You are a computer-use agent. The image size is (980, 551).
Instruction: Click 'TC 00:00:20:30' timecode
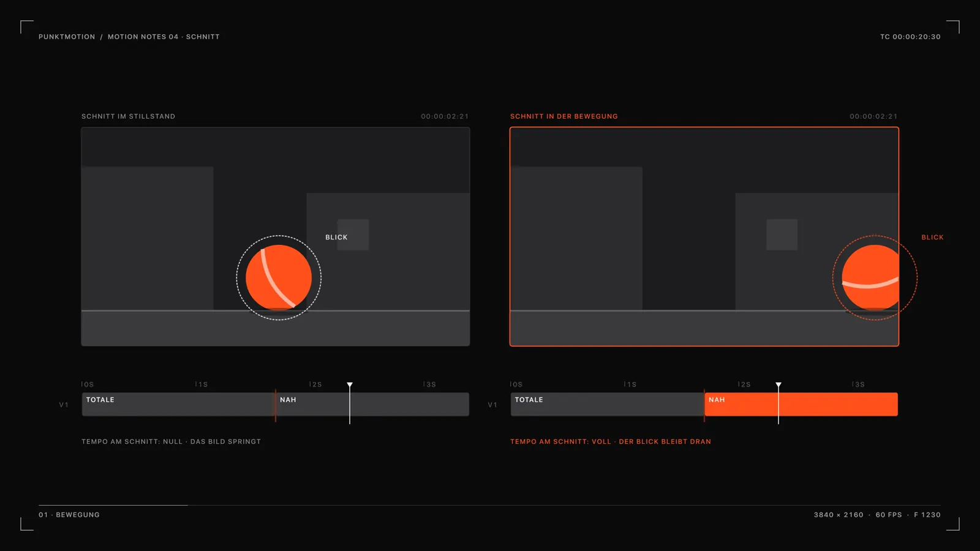(x=910, y=37)
